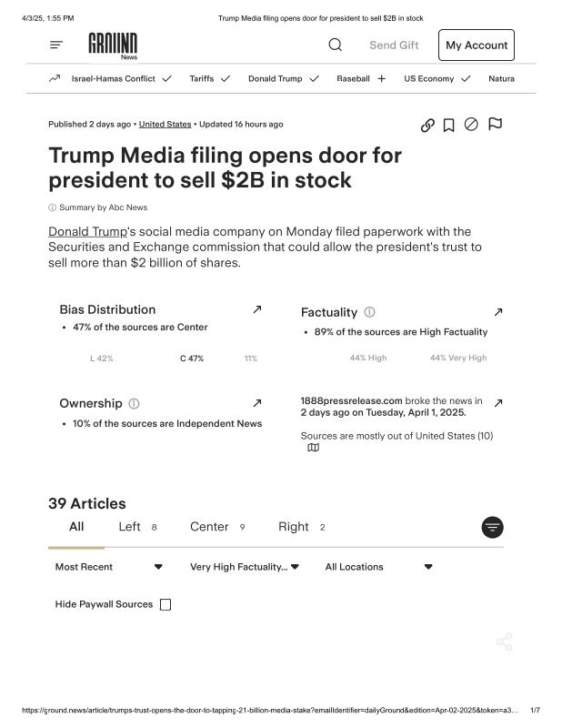Switch to the Left articles tab
The height and width of the screenshot is (728, 562).
(x=129, y=527)
